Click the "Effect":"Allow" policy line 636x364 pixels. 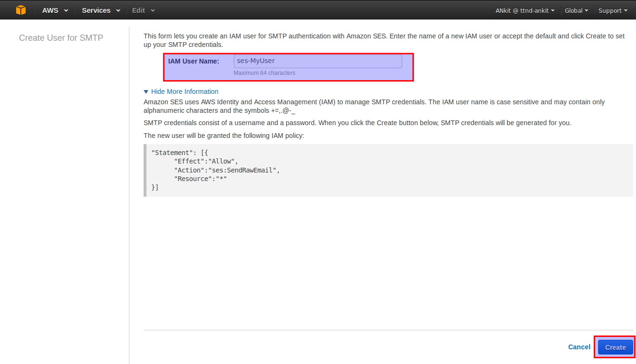[206, 162]
